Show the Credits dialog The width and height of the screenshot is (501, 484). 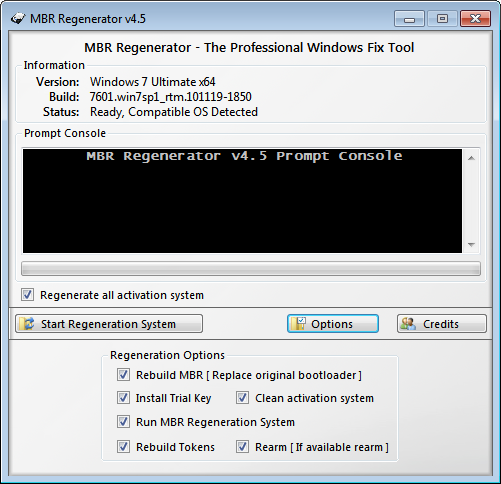click(x=442, y=324)
